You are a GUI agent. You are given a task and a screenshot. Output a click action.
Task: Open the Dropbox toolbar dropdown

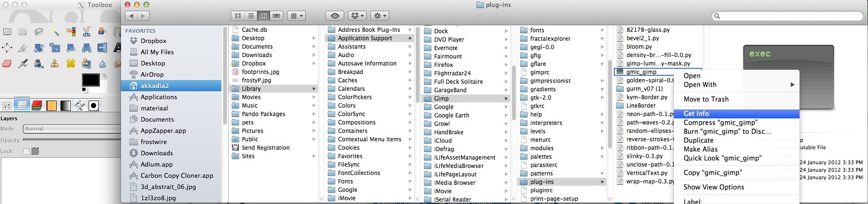point(358,16)
